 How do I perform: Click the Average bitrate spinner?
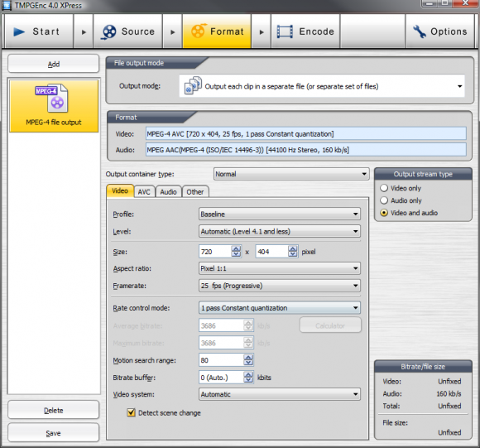tap(248, 325)
